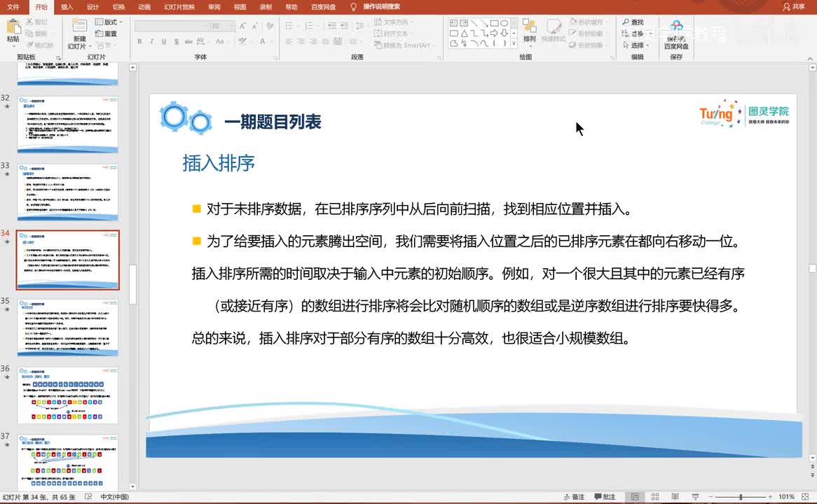This screenshot has height=504, width=817.
Task: Toggle align text right
Action: point(313,41)
